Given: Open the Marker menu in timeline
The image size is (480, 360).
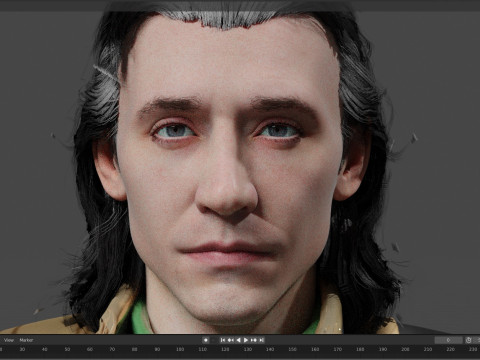Looking at the screenshot, I should point(26,340).
